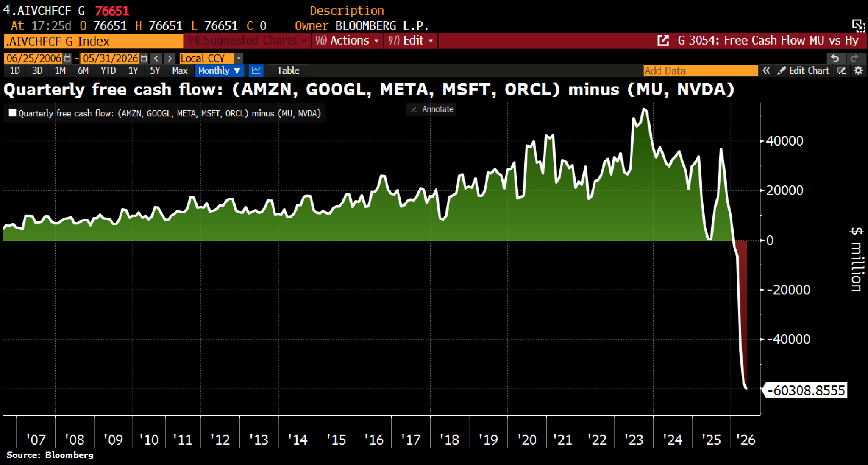Shift date range back with left arrow
868x465 pixels.
pos(156,58)
